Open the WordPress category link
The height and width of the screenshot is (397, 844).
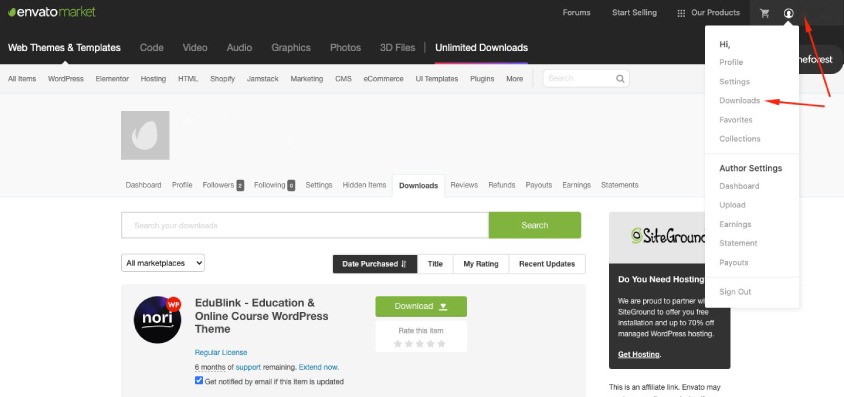coord(66,79)
